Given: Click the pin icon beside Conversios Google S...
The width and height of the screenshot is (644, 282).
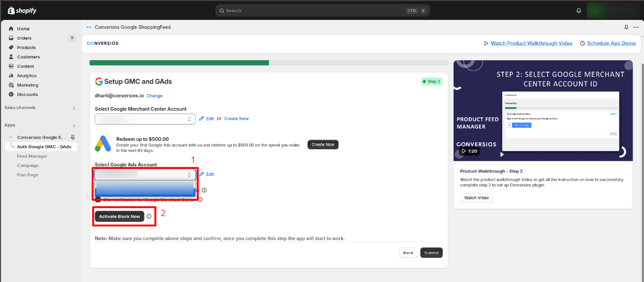Looking at the screenshot, I should [72, 137].
